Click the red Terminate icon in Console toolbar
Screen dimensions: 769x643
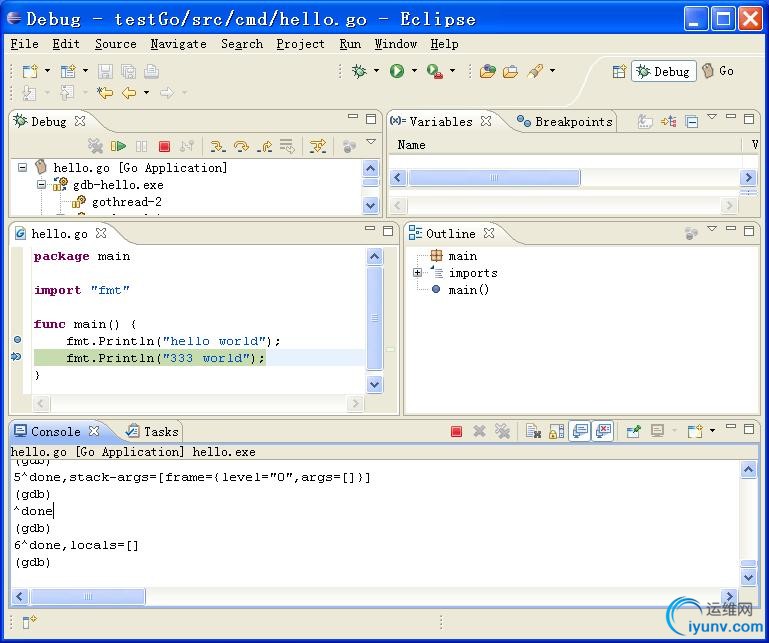click(x=457, y=432)
